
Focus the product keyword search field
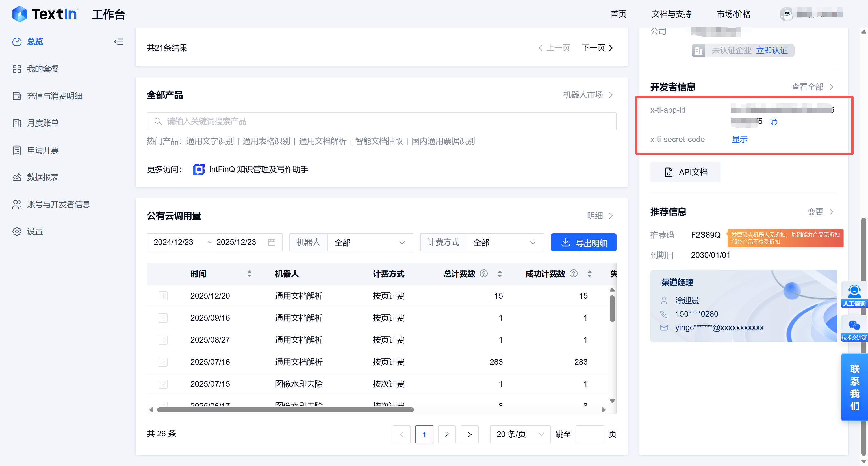381,121
